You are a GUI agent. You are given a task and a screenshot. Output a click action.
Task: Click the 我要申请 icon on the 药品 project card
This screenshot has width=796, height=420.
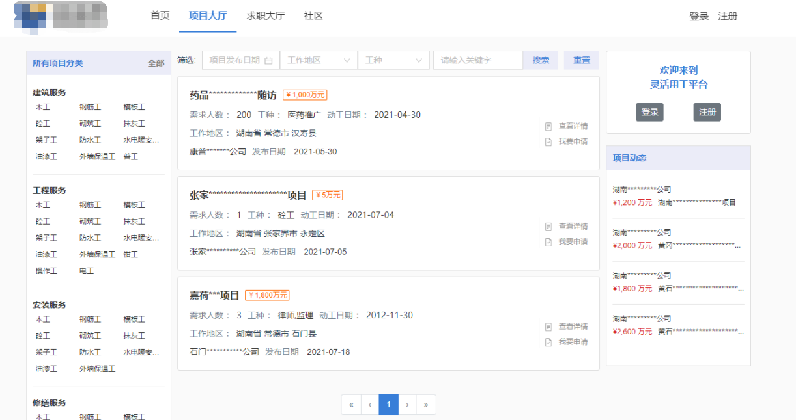548,142
